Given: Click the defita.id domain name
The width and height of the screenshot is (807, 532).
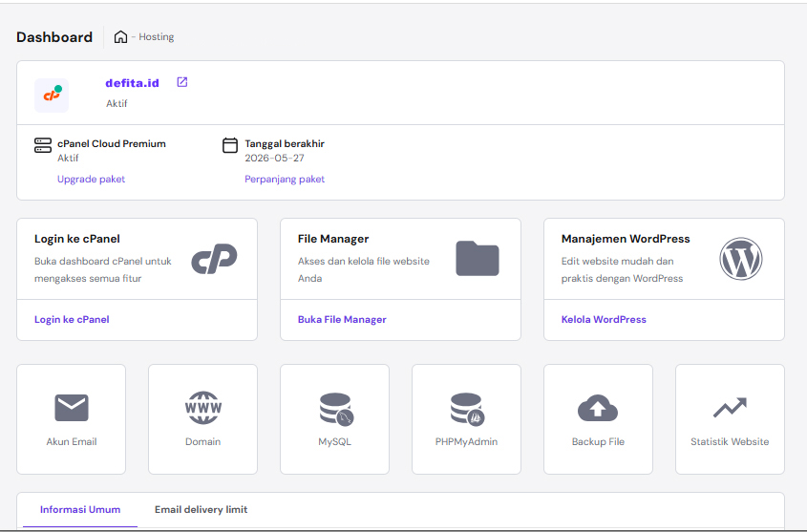Looking at the screenshot, I should tap(132, 83).
